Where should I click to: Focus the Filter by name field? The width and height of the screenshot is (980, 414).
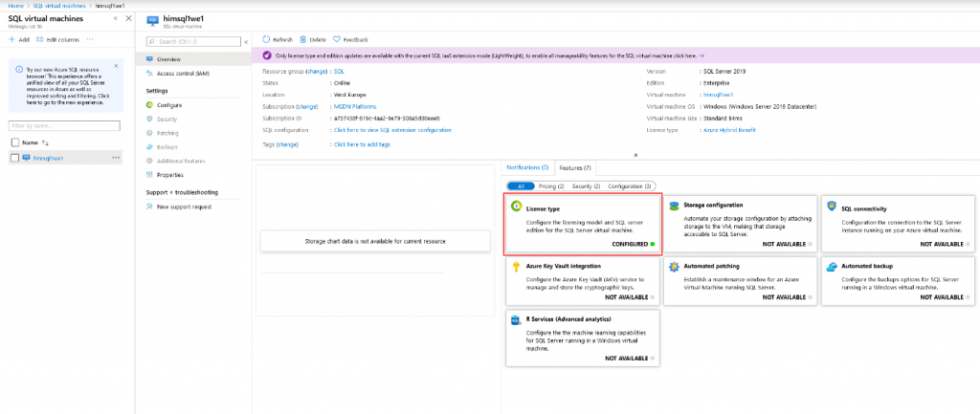tap(64, 126)
